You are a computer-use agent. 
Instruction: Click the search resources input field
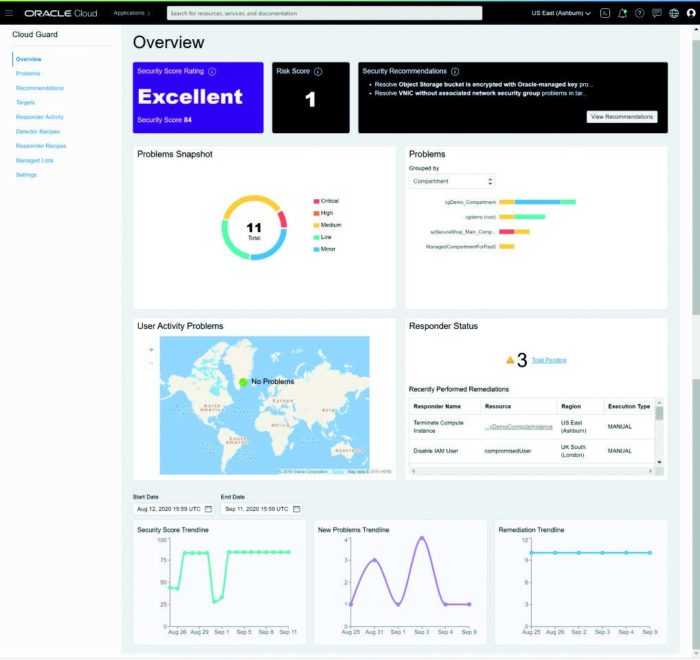[325, 13]
